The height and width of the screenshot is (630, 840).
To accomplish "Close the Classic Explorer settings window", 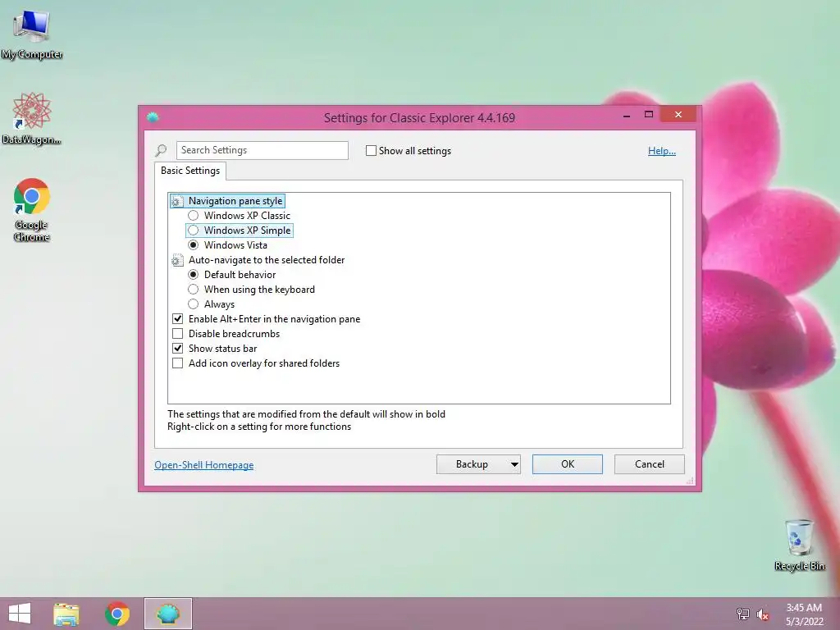I will click(678, 115).
